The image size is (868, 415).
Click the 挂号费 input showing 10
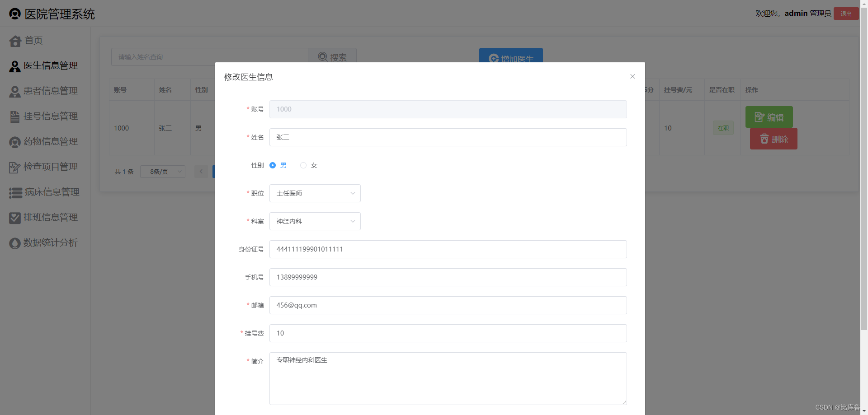tap(448, 333)
